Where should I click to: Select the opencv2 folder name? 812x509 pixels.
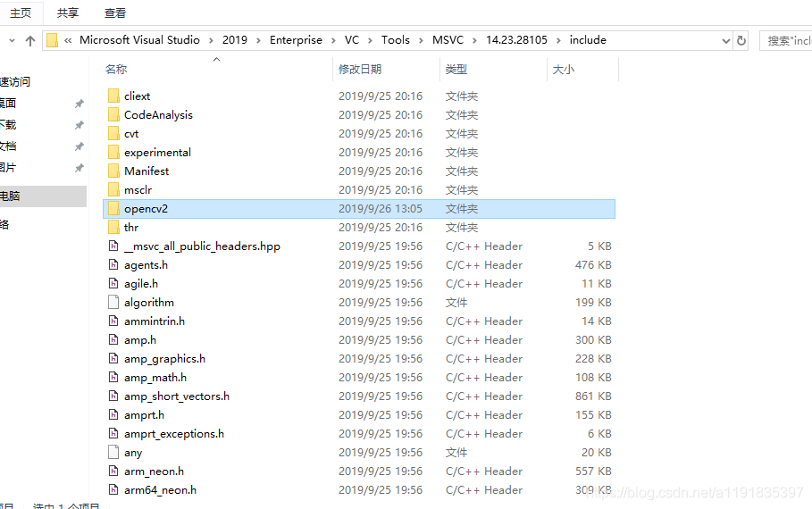[146, 209]
